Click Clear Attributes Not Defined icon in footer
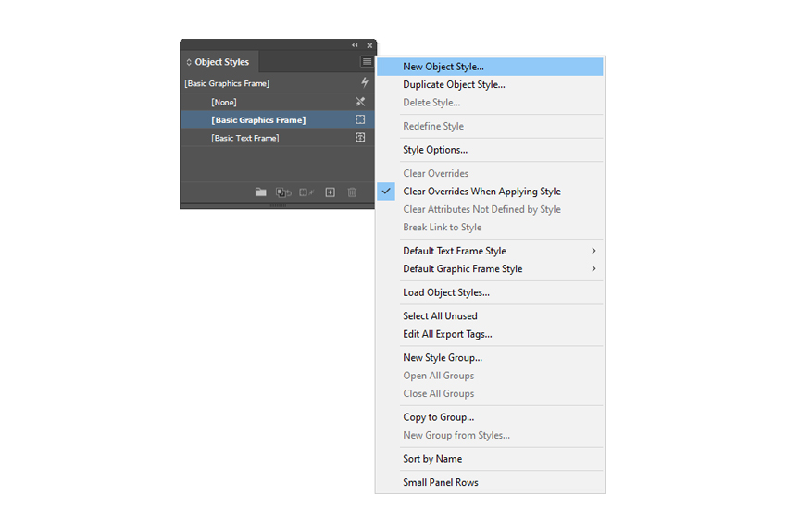 pos(306,192)
